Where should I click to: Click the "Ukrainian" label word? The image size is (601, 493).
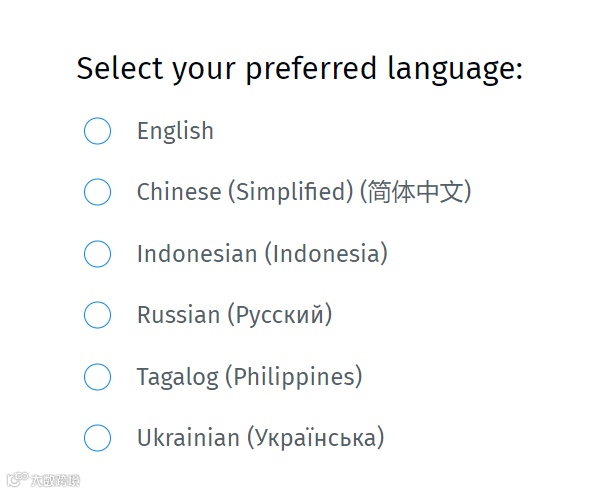click(x=188, y=438)
